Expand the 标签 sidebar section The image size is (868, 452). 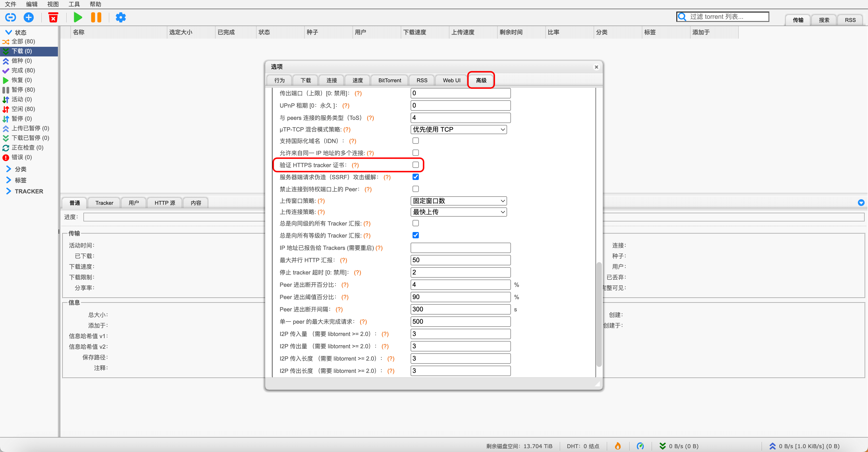point(9,180)
